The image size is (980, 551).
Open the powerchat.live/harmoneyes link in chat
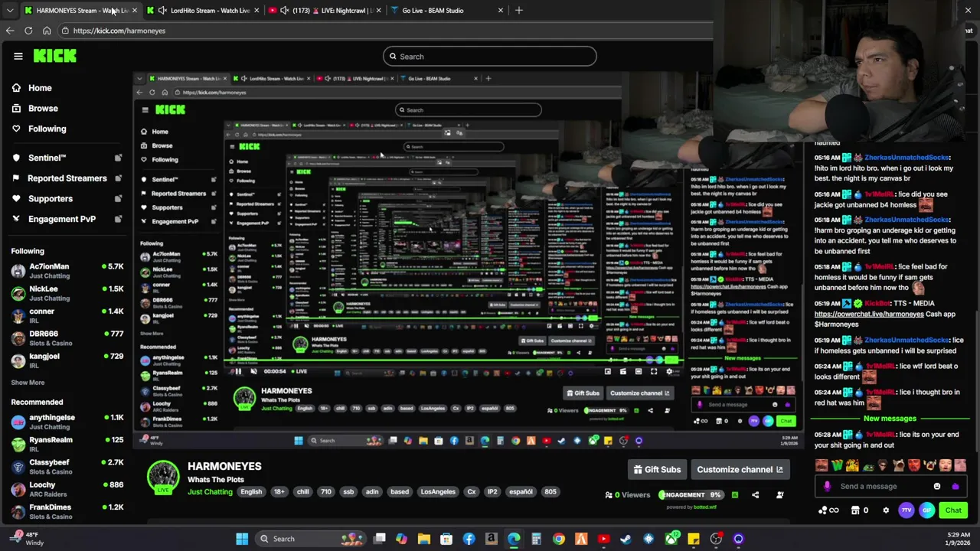tap(869, 314)
